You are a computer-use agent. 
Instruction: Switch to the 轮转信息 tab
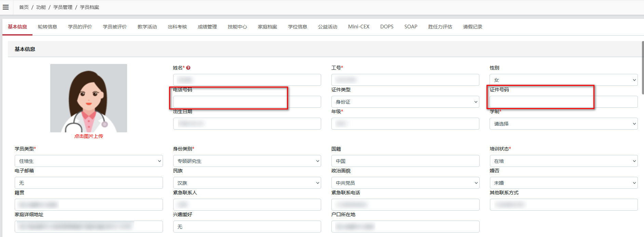coord(47,27)
